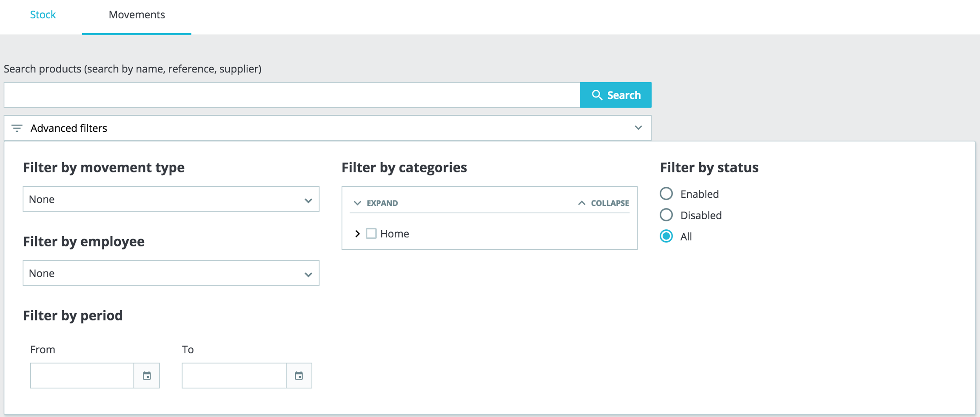This screenshot has width=980, height=417.
Task: Open the To date calendar icon
Action: click(299, 376)
